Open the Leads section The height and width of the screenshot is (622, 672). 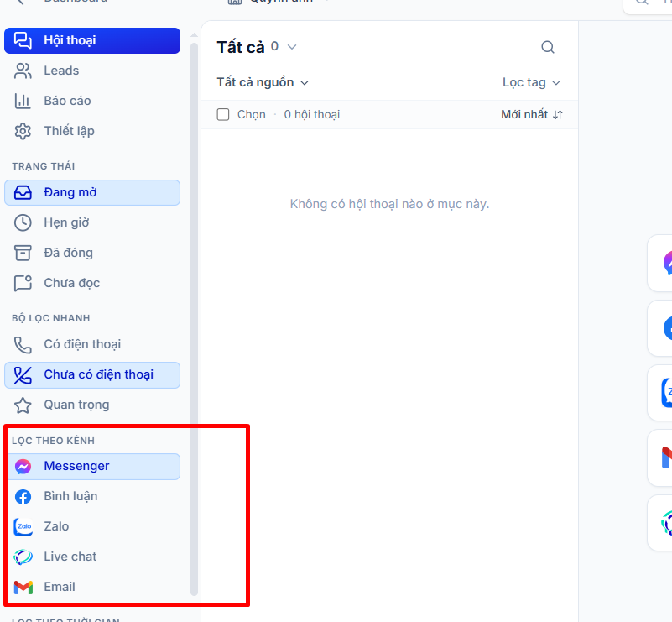[92, 71]
